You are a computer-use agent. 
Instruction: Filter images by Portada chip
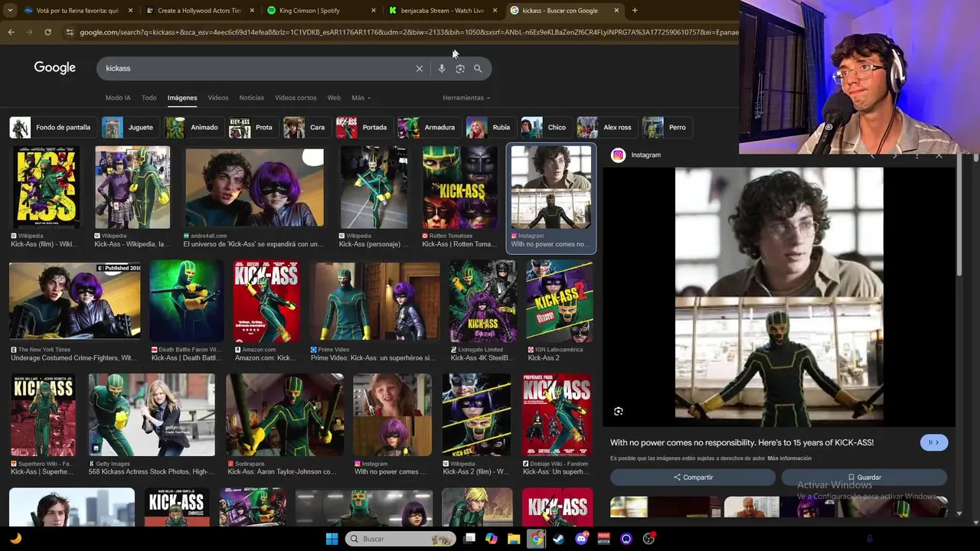tap(363, 128)
